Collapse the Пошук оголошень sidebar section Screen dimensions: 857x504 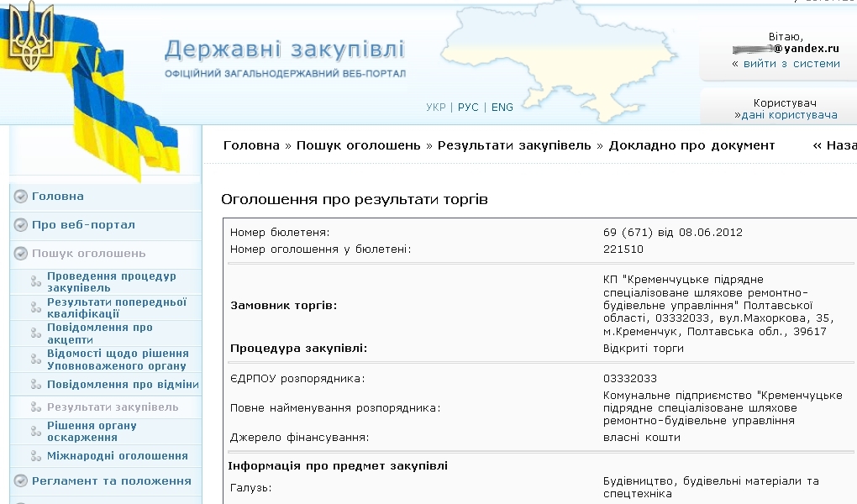click(88, 254)
